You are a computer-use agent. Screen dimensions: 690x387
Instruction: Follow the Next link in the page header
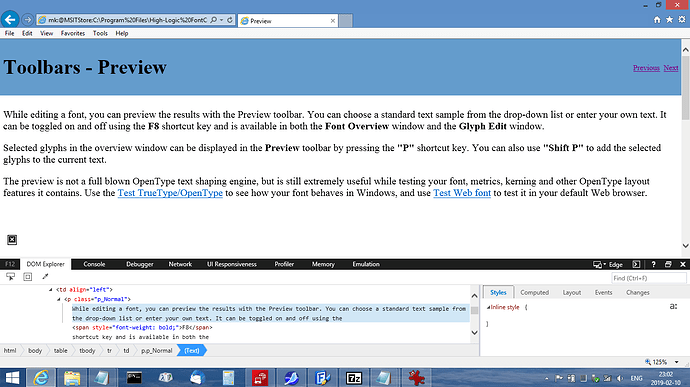pos(671,68)
